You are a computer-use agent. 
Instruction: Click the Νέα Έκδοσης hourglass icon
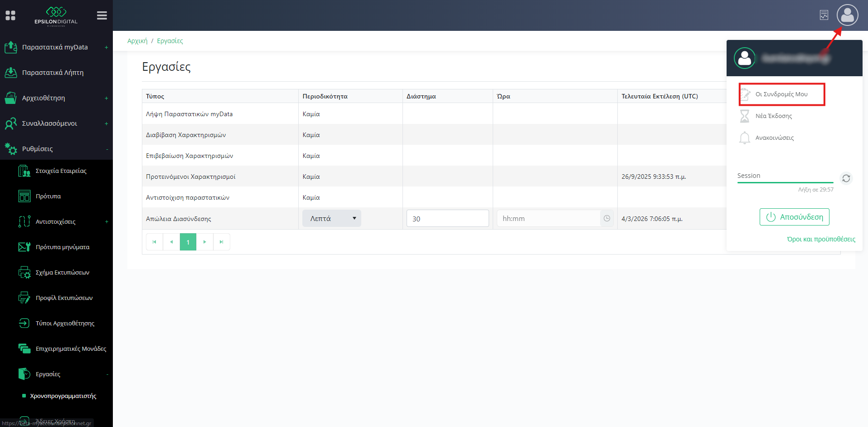(744, 116)
